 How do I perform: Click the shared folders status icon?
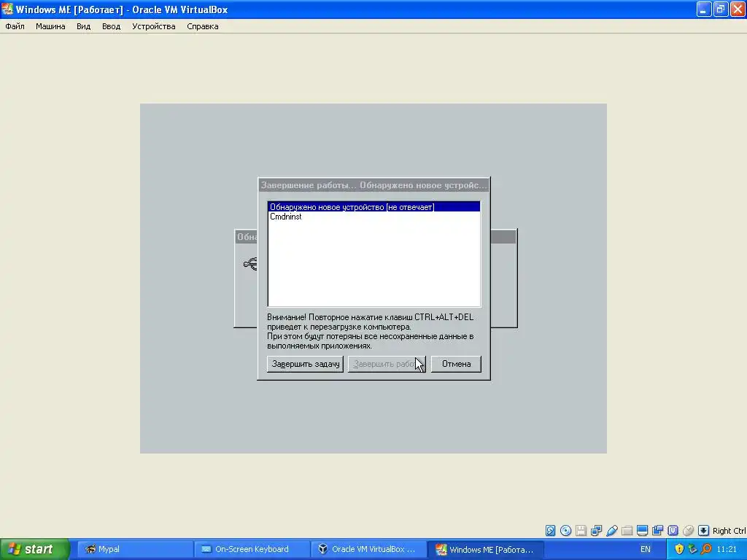(x=627, y=531)
